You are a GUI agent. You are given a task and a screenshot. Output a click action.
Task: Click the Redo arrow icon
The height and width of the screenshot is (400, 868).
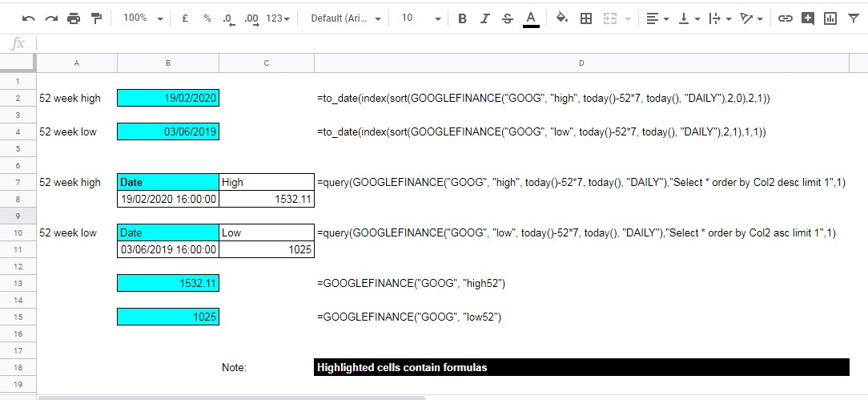point(51,18)
